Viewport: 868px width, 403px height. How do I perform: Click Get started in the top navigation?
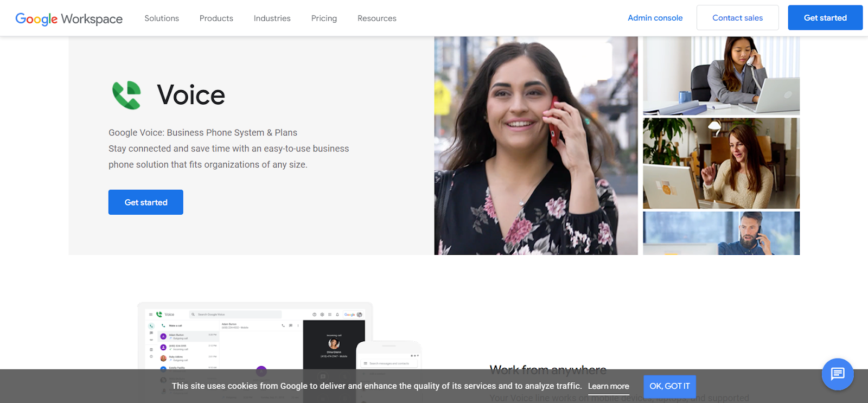coord(825,18)
